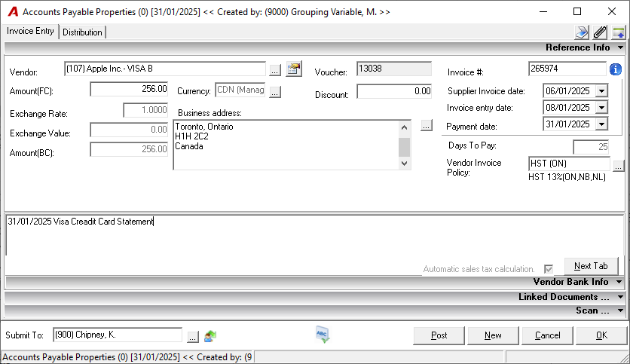Click the Business address scrollbar down arrow
This screenshot has height=364, width=630.
(x=404, y=163)
